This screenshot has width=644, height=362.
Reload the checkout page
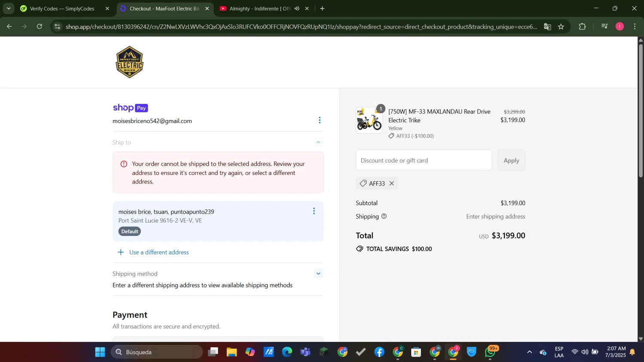(39, 27)
